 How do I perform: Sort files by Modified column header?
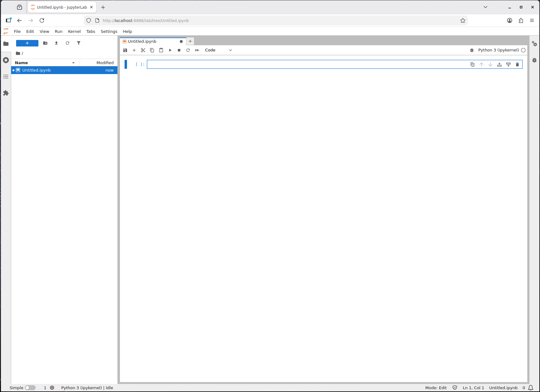click(x=99, y=63)
